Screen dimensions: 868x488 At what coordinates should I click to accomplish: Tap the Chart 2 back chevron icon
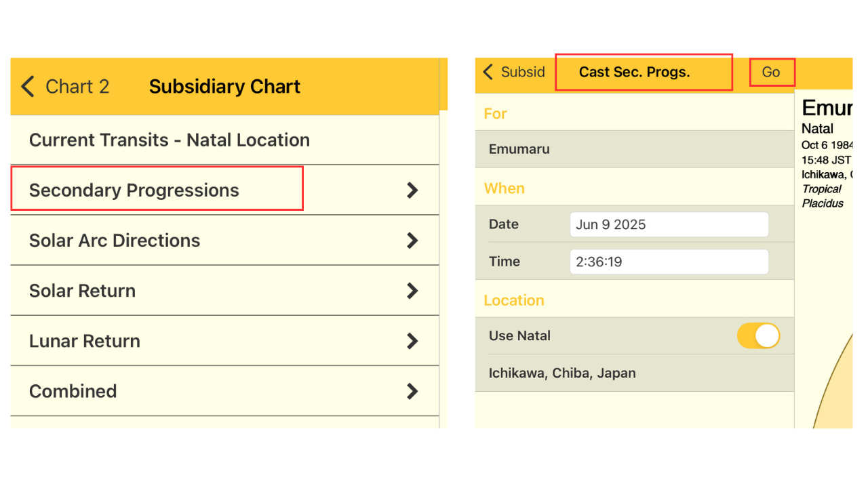coord(27,87)
